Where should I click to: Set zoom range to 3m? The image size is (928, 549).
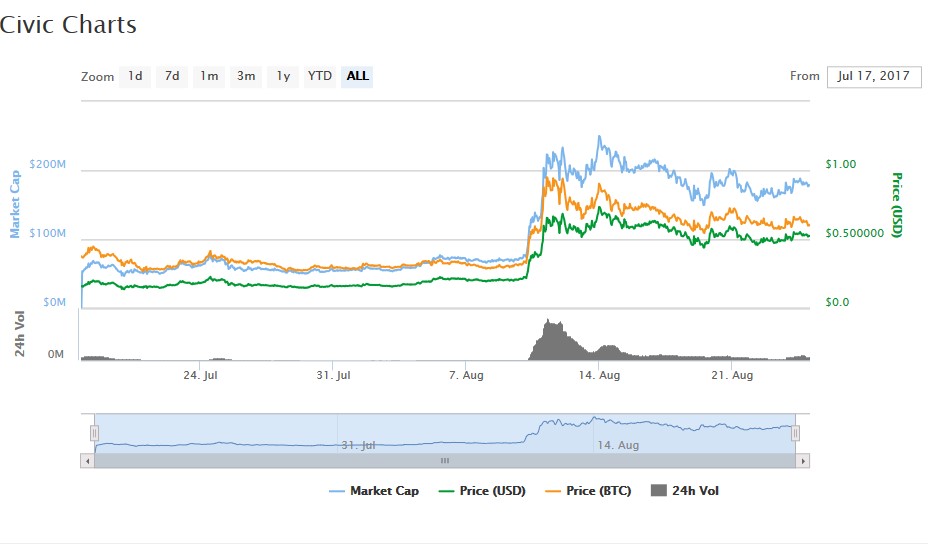(x=246, y=76)
